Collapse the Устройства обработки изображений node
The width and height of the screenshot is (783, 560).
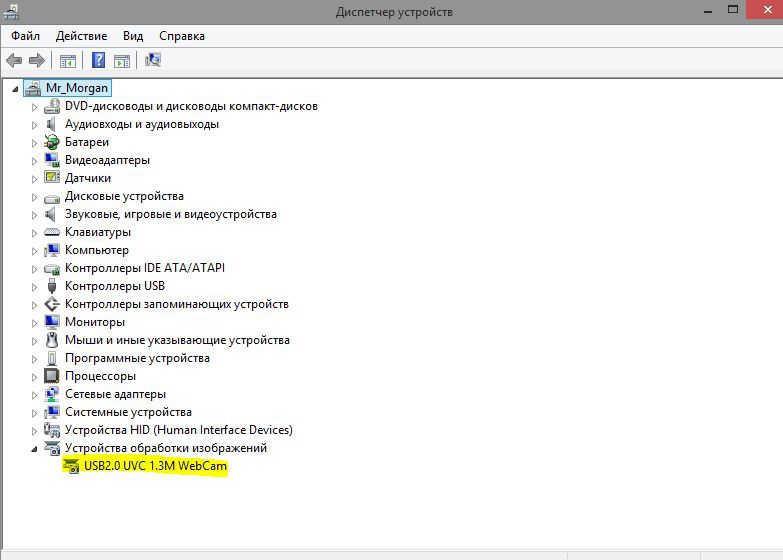point(34,448)
